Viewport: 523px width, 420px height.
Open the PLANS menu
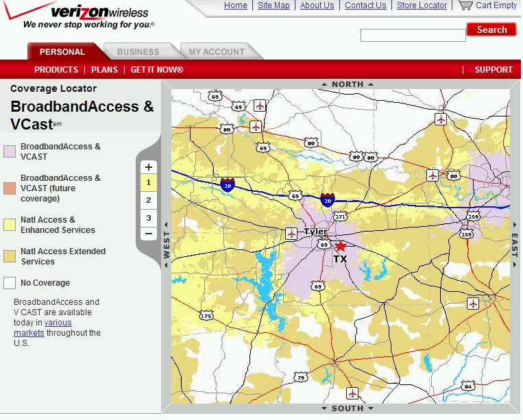pyautogui.click(x=104, y=70)
